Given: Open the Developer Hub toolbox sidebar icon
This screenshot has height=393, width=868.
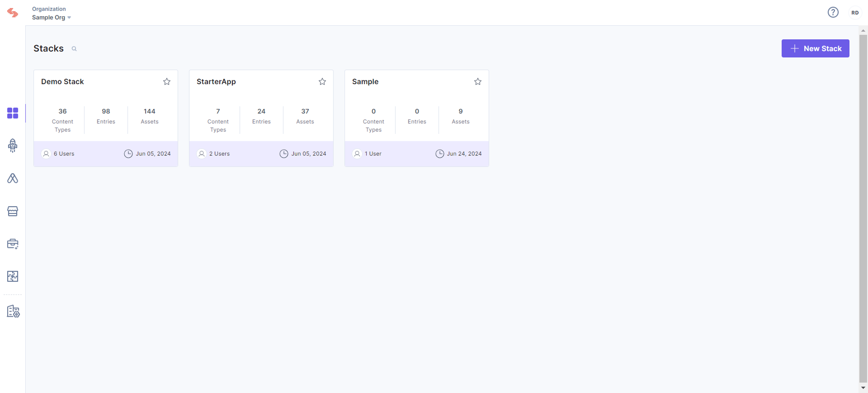Looking at the screenshot, I should (x=12, y=244).
